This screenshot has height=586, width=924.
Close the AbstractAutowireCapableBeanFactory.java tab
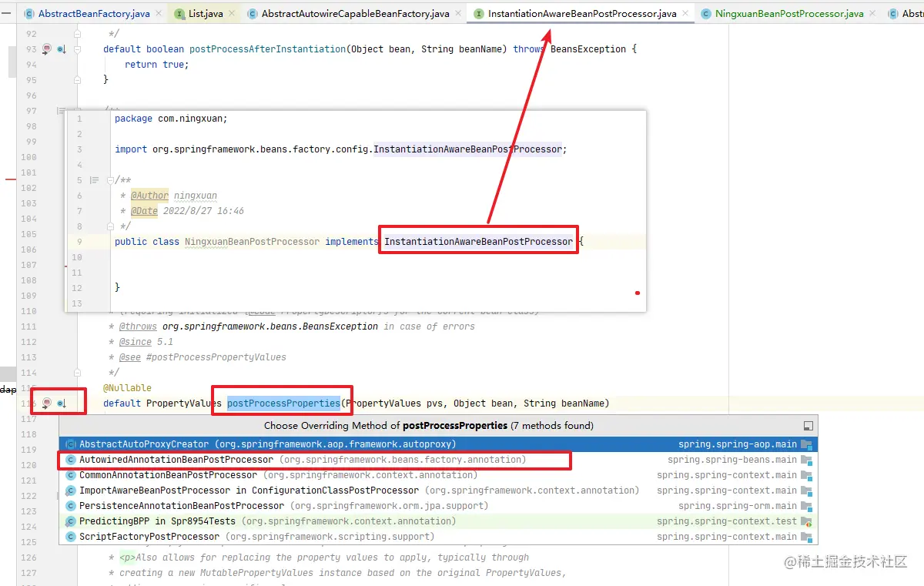pyautogui.click(x=460, y=14)
